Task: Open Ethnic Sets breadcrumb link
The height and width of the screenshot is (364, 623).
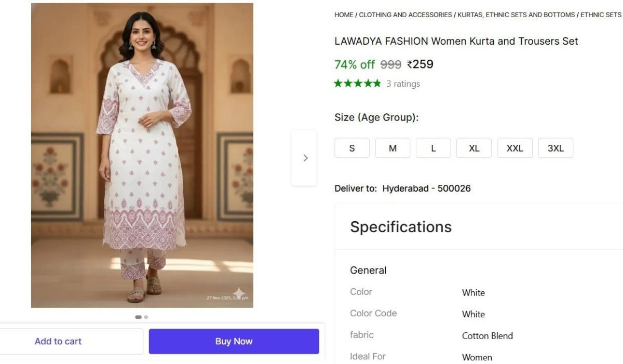Action: point(601,15)
